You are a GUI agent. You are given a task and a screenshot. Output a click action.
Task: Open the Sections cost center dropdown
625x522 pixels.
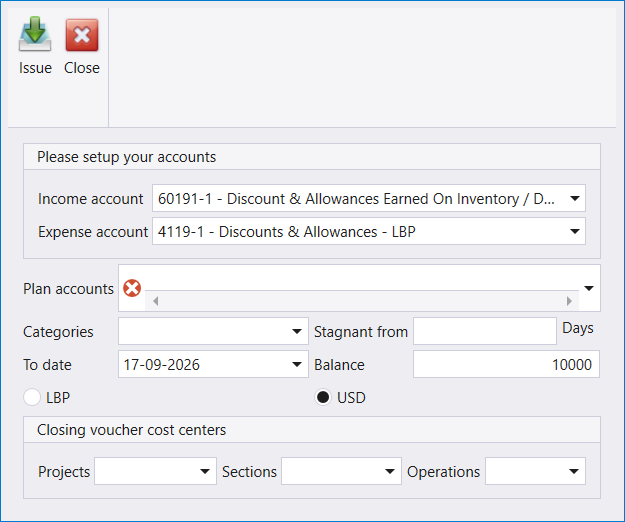pyautogui.click(x=390, y=471)
